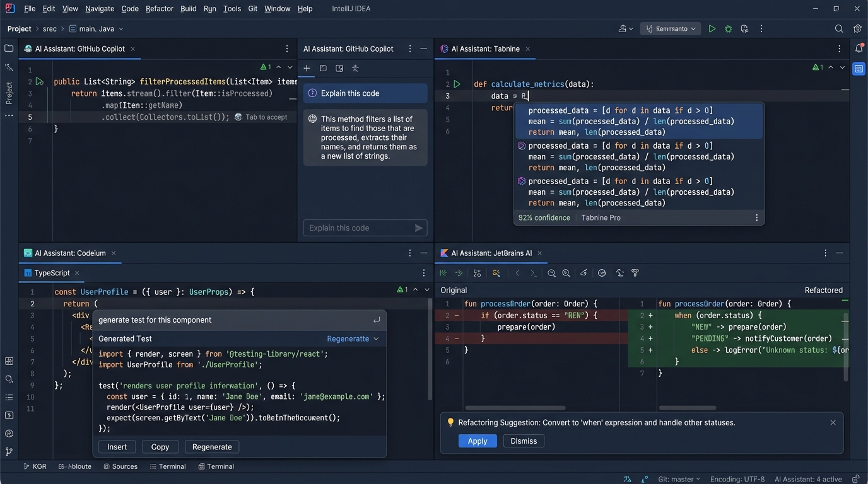This screenshot has width=868, height=484.
Task: Open notifications via the bell icon
Action: pos(859,49)
